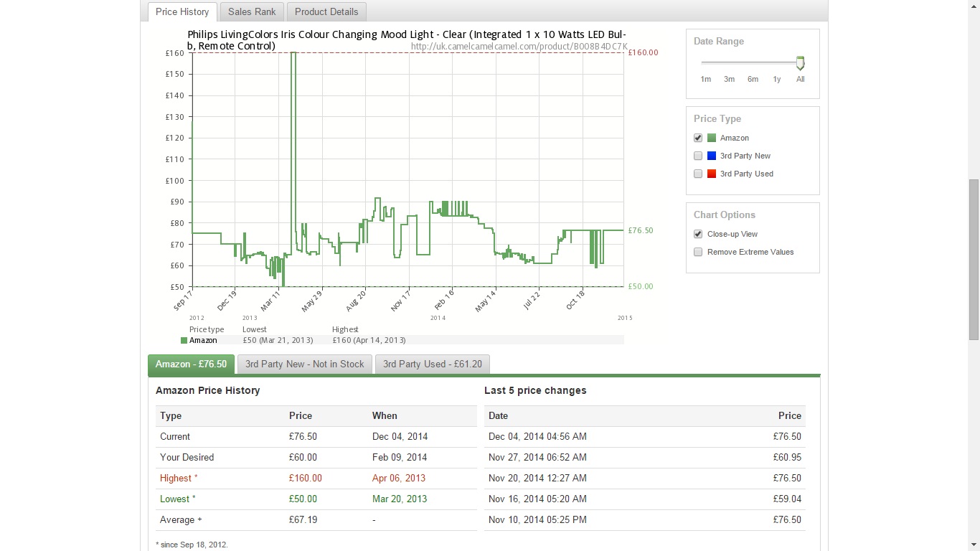Click the scrollbar down arrow
Screen dimensions: 980x551
click(974, 545)
